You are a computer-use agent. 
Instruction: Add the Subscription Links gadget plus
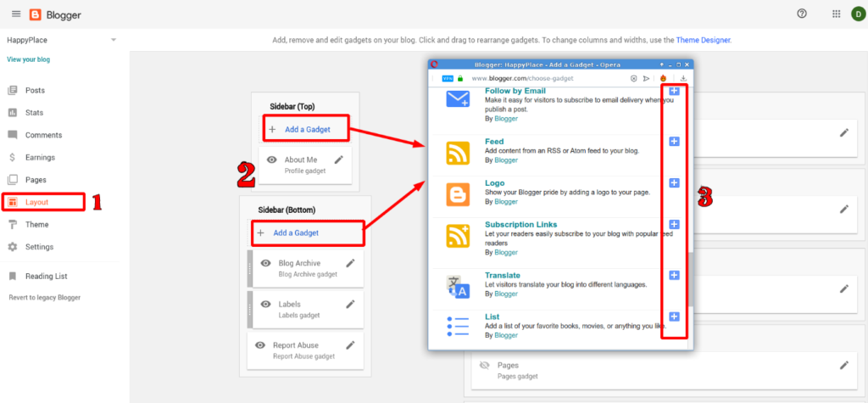click(x=674, y=225)
